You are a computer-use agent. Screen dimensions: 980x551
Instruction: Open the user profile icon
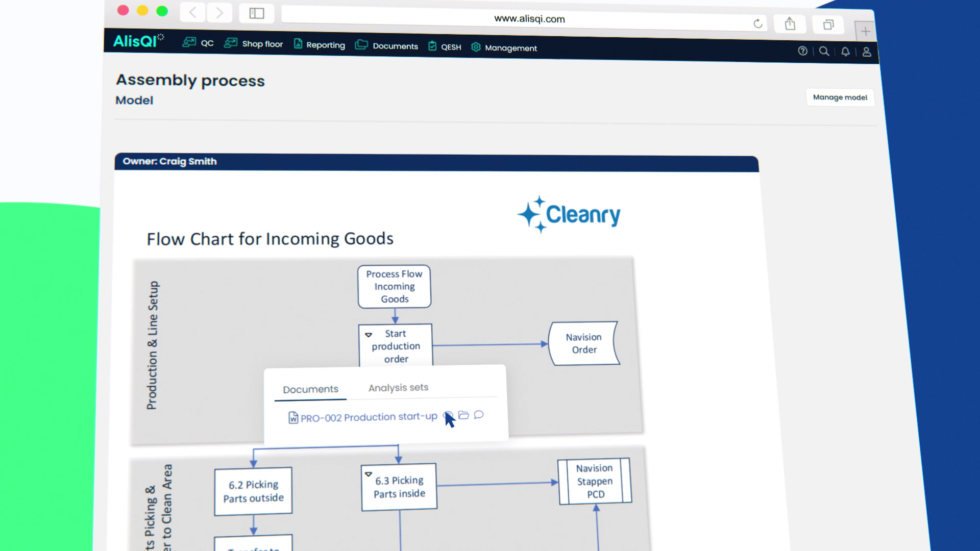point(866,52)
